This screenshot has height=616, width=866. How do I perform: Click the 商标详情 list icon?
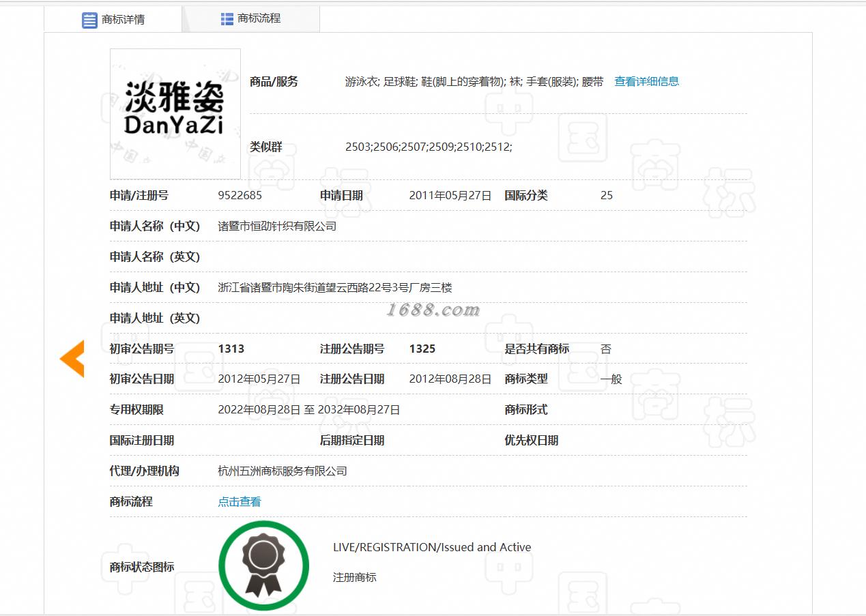(x=90, y=20)
